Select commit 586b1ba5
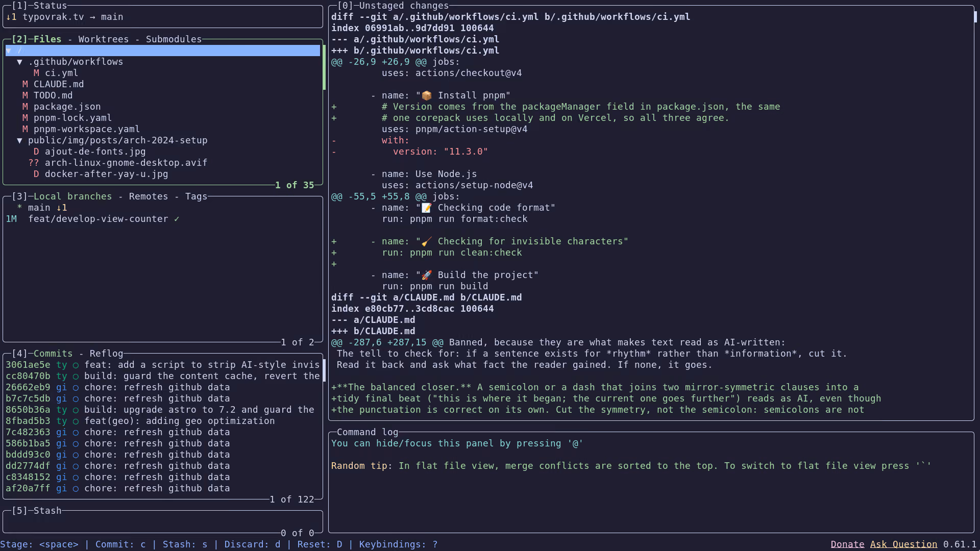 (x=162, y=443)
